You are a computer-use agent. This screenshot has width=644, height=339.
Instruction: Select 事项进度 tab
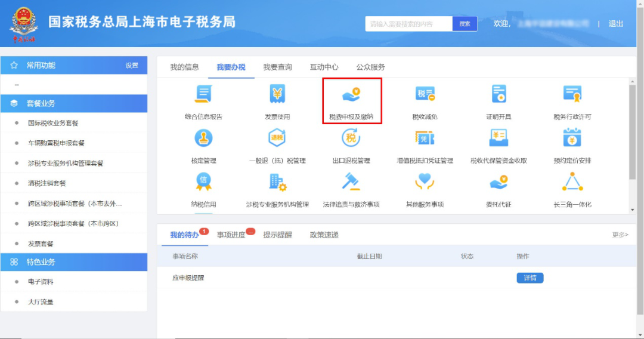click(x=231, y=235)
